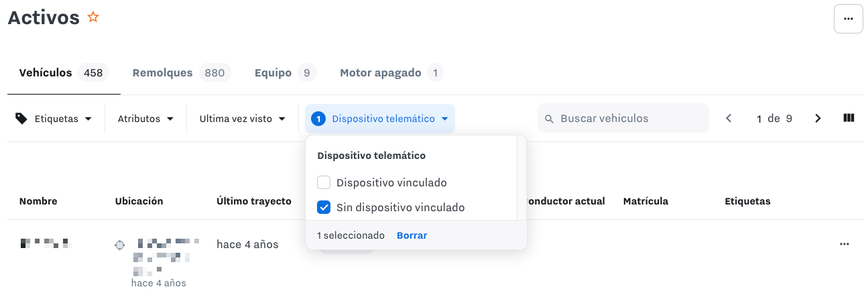Viewport: 868px width, 297px height.
Task: Click the location crosshair icon in first row
Action: [x=120, y=245]
